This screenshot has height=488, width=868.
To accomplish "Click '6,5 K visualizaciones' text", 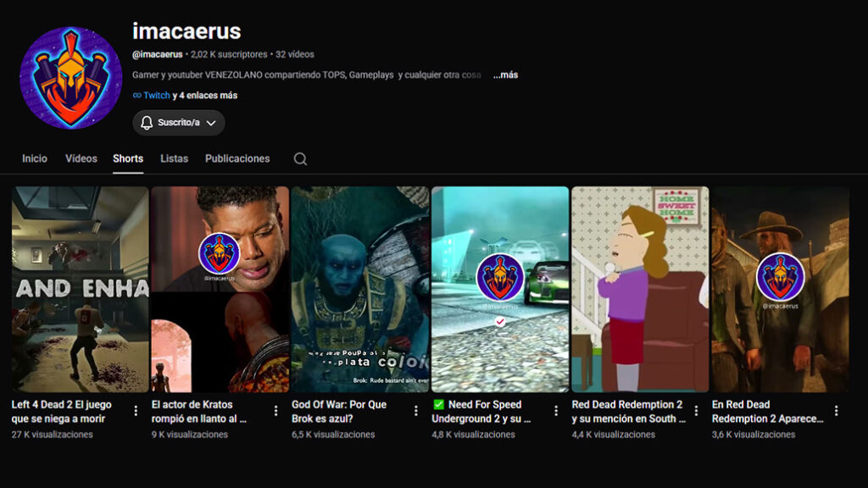I will tap(333, 435).
